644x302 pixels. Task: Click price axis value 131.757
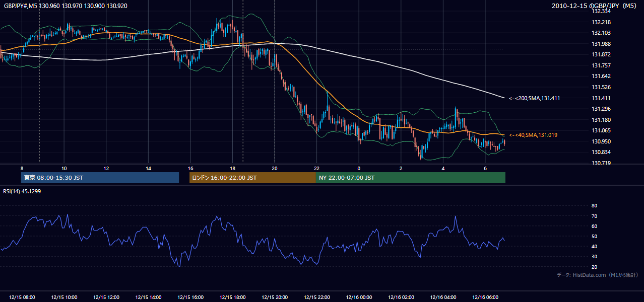[x=601, y=65]
